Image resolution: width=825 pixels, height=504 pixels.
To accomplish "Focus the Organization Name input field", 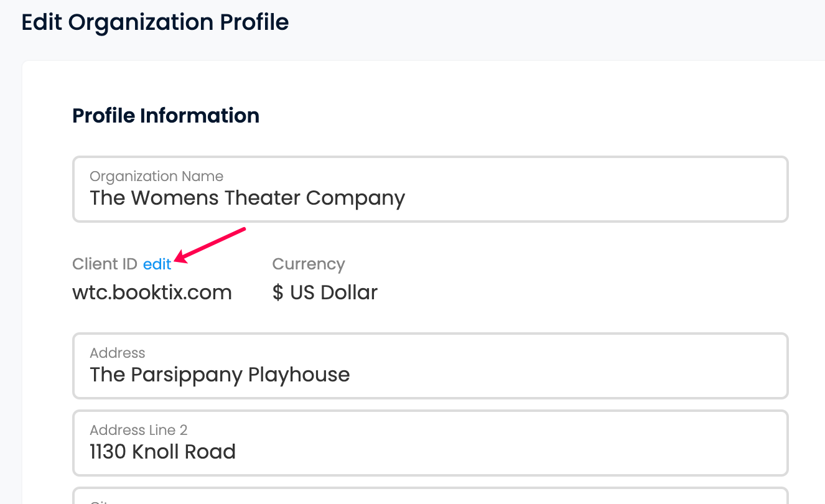I will 431,189.
